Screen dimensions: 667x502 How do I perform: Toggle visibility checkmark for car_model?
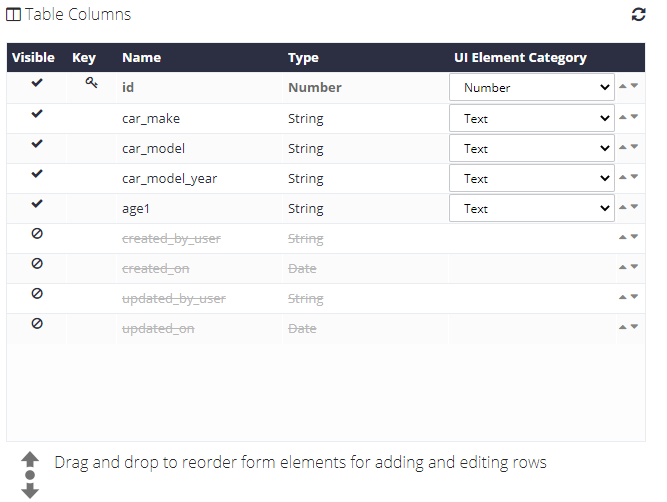tap(37, 144)
